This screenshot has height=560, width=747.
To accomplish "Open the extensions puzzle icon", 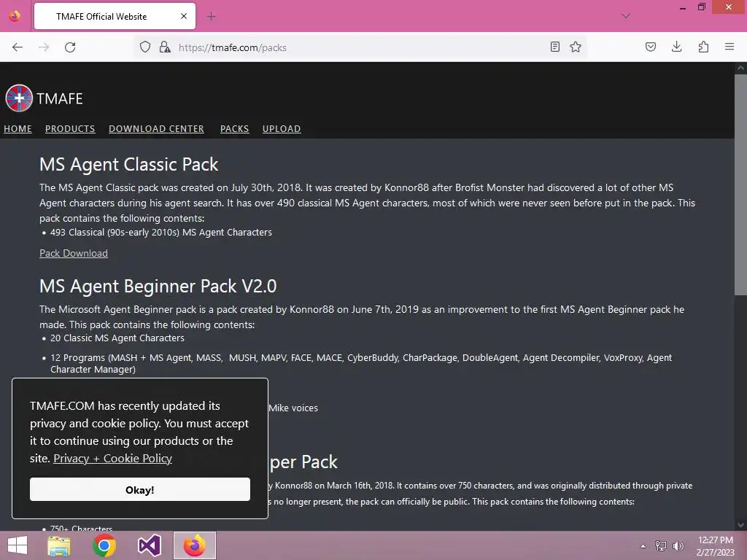I will pyautogui.click(x=703, y=47).
